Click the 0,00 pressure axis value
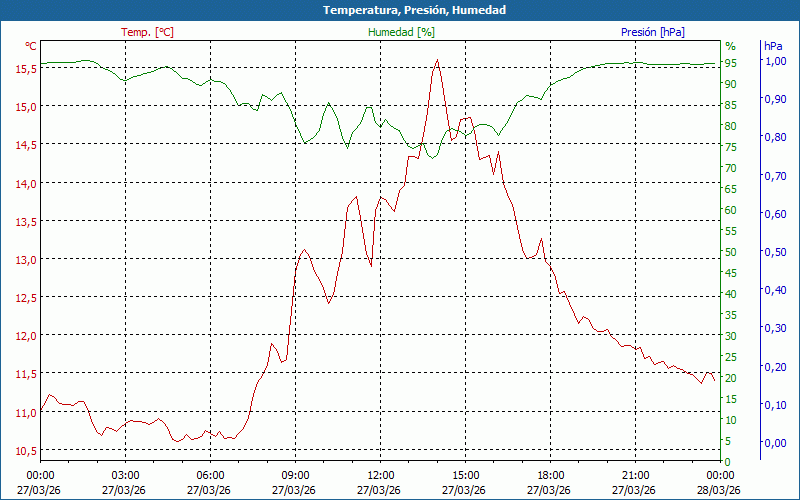The width and height of the screenshot is (800, 500). [775, 443]
